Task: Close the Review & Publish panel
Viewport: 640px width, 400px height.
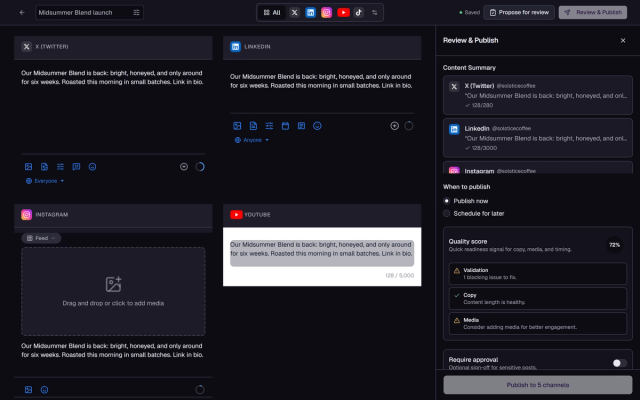Action: 623,40
